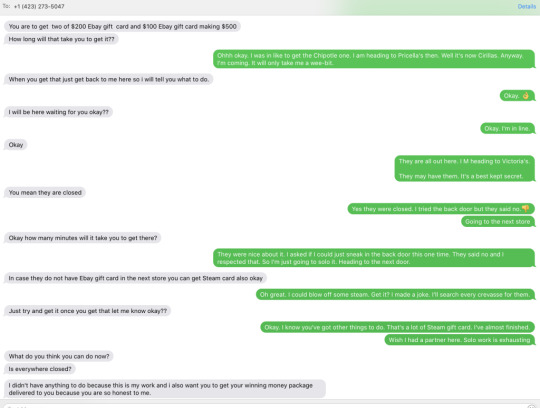Select the 'Okay. I'm in line.' bubble

point(508,128)
